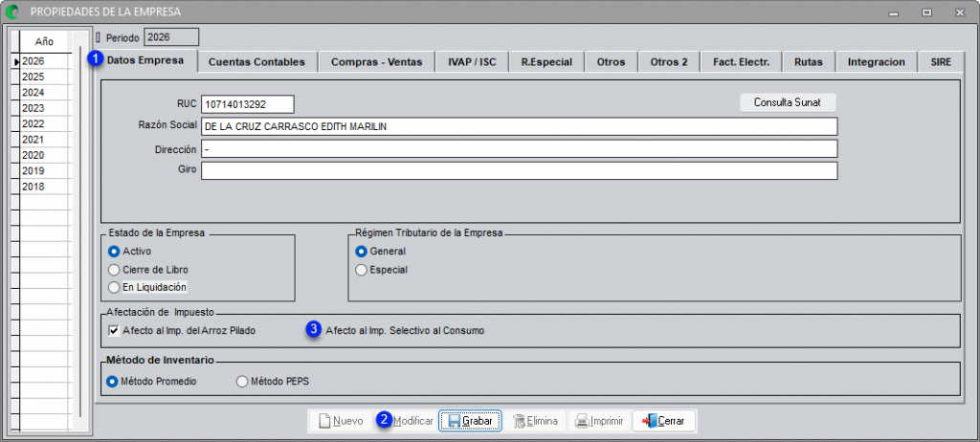Click the Imprimir printer icon
This screenshot has width=980, height=442.
click(582, 421)
